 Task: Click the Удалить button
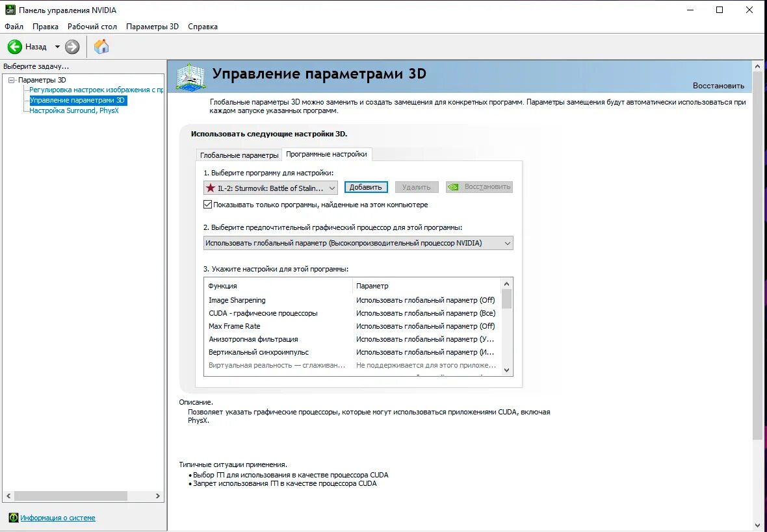click(x=416, y=187)
